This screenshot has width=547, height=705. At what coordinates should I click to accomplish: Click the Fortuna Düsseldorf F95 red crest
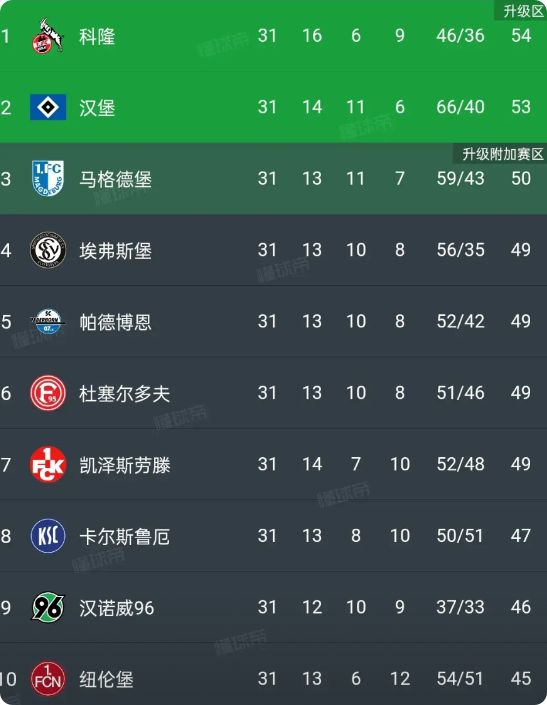(48, 393)
